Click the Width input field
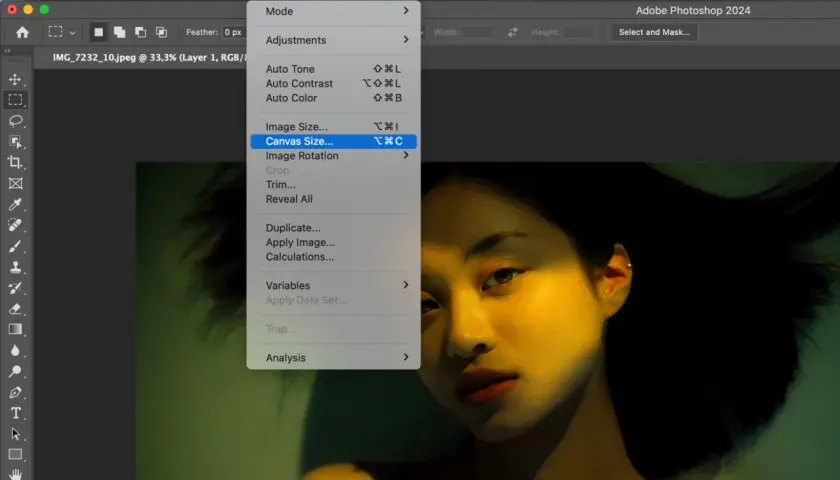The image size is (840, 480). click(477, 32)
